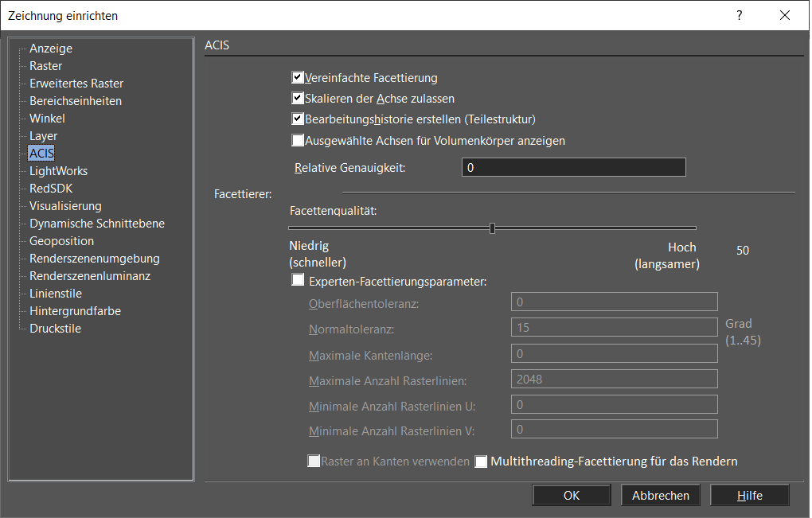Click the ACIS page heading
The width and height of the screenshot is (812, 518).
[x=217, y=45]
